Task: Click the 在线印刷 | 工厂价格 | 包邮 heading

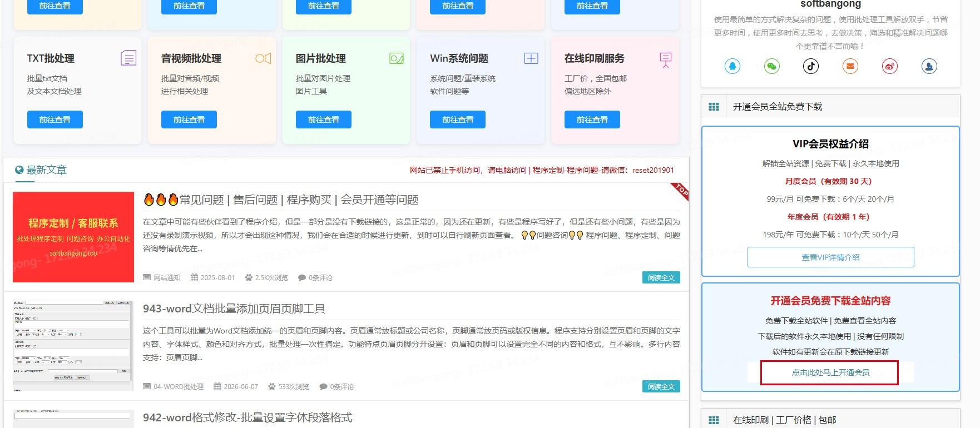Action: [x=784, y=420]
